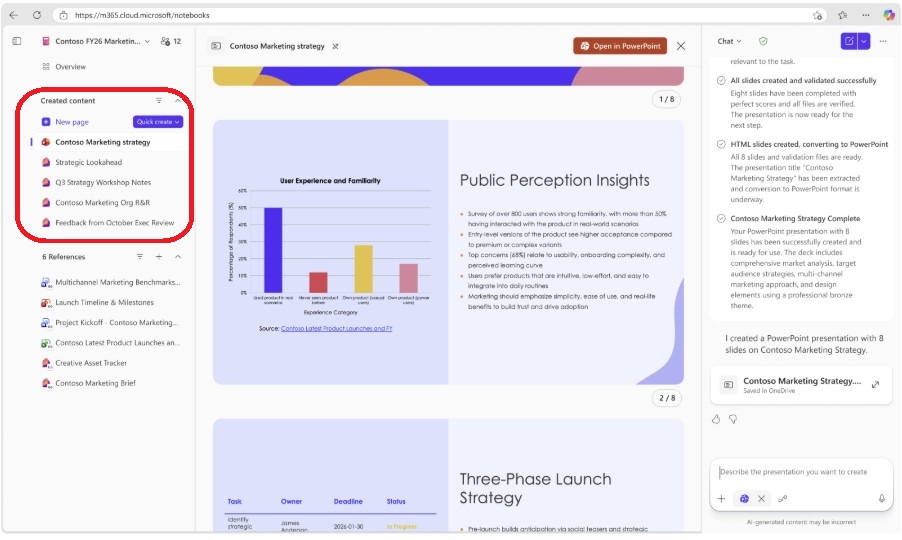Click the browser address bar URL

pyautogui.click(x=142, y=16)
